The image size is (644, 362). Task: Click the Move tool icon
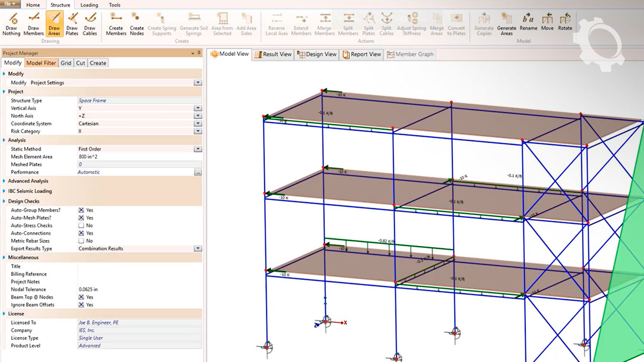click(547, 24)
